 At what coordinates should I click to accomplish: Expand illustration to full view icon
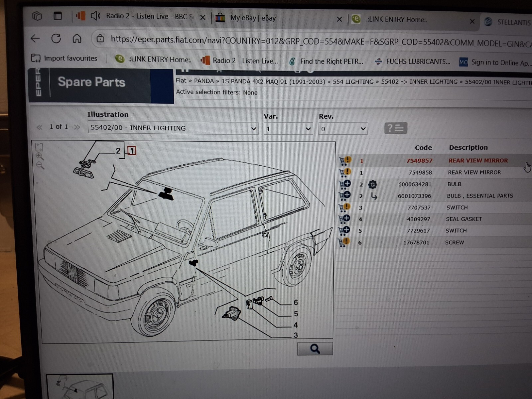(x=39, y=147)
